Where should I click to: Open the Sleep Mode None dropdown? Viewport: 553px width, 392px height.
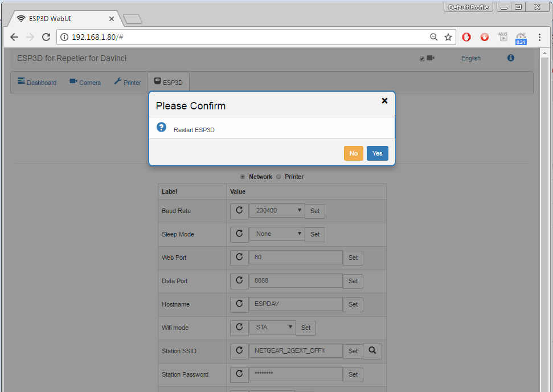pos(277,234)
